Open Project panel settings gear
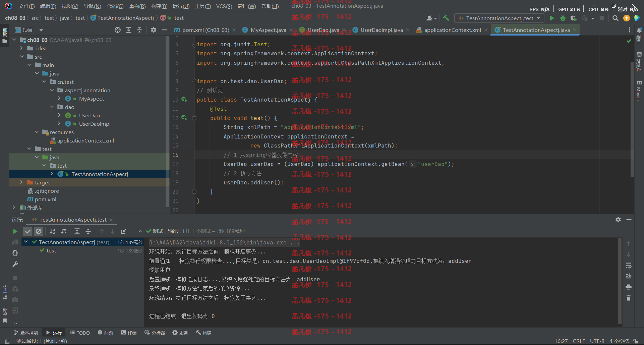644x345 pixels. (154, 30)
